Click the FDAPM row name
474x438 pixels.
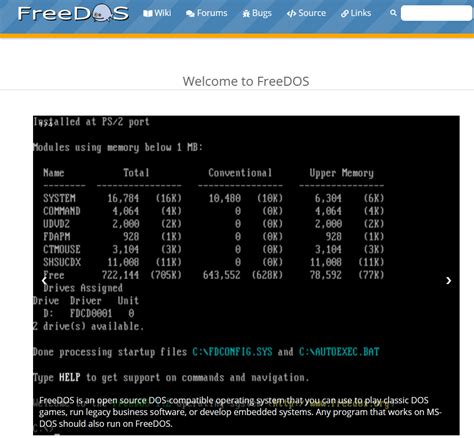(57, 236)
